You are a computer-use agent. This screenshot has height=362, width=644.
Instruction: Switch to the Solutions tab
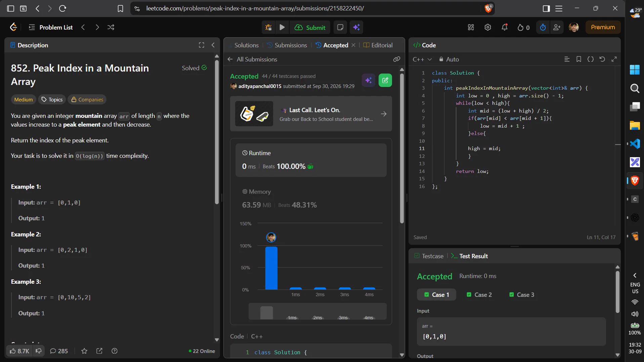246,45
